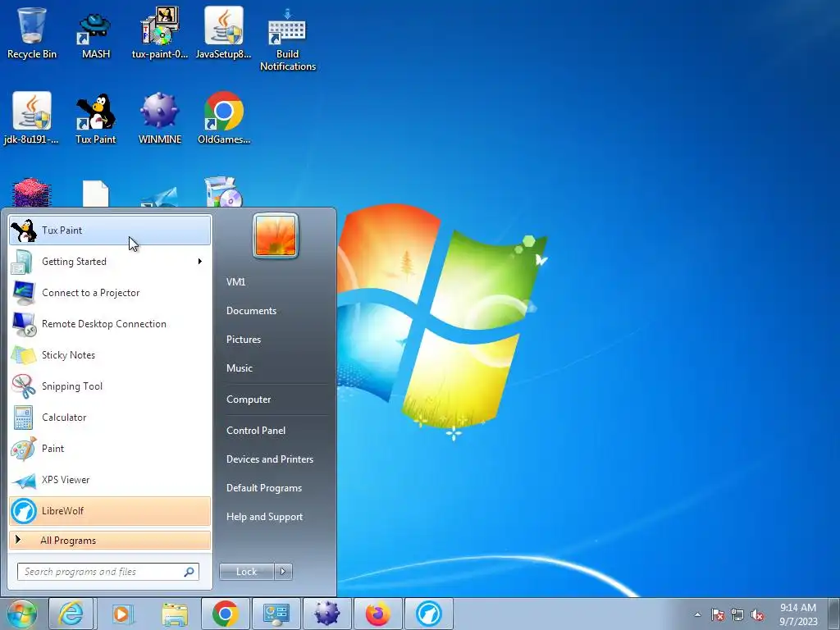This screenshot has height=630, width=840.
Task: Open LibreWolf from the taskbar
Action: [x=428, y=614]
